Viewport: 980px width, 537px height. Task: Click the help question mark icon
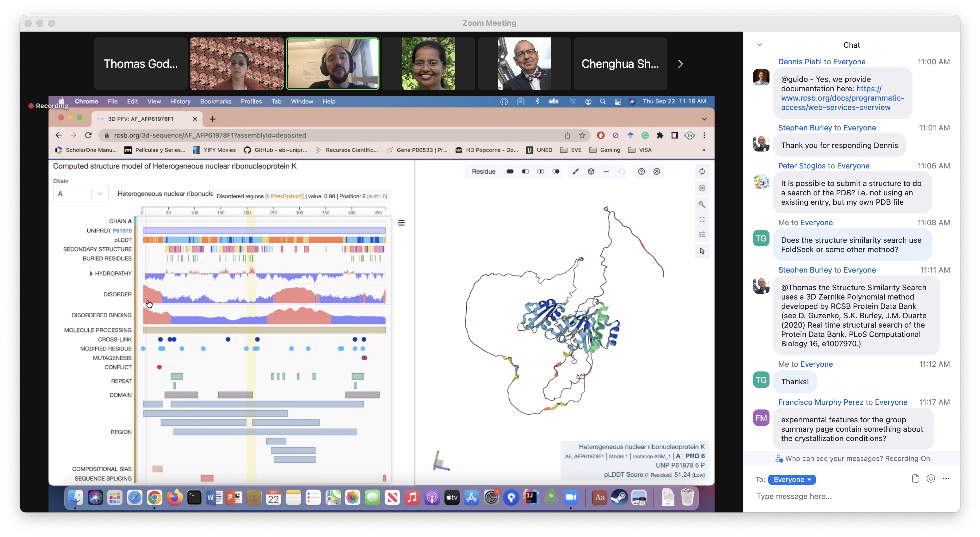tap(641, 172)
